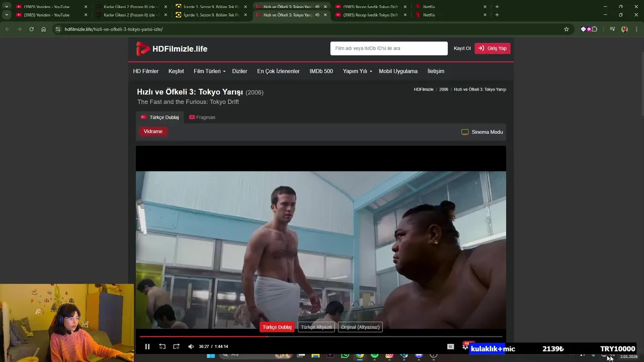644x362 pixels.
Task: Open the Kayıt Ol link
Action: (462, 48)
